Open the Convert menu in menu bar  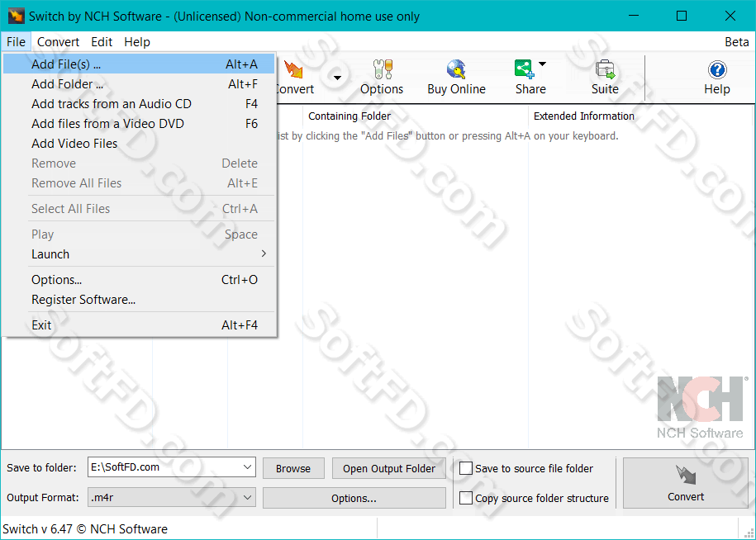point(59,42)
